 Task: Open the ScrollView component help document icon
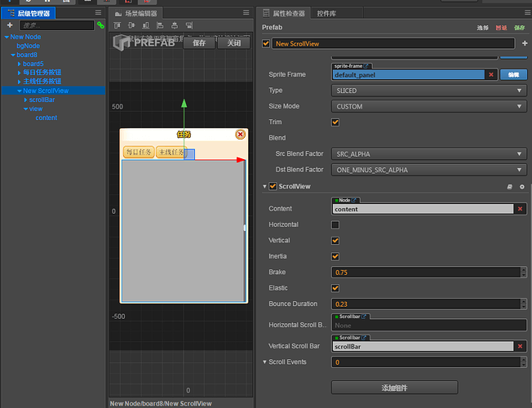[x=510, y=187]
